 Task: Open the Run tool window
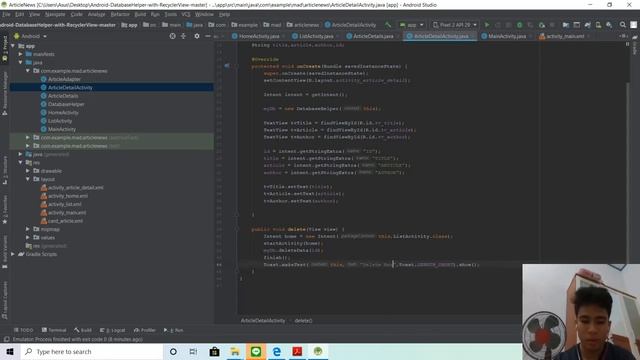click(x=173, y=330)
